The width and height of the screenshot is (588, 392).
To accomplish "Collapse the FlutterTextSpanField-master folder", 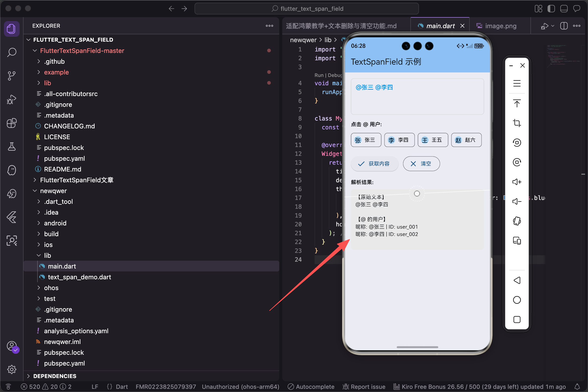I will 82,51.
